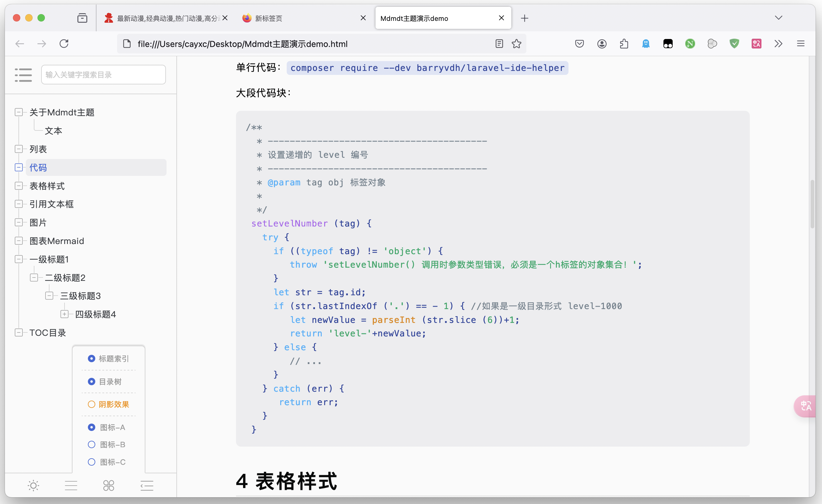Viewport: 822px width, 504px height.
Task: Click the pink floating translate button
Action: tap(806, 406)
